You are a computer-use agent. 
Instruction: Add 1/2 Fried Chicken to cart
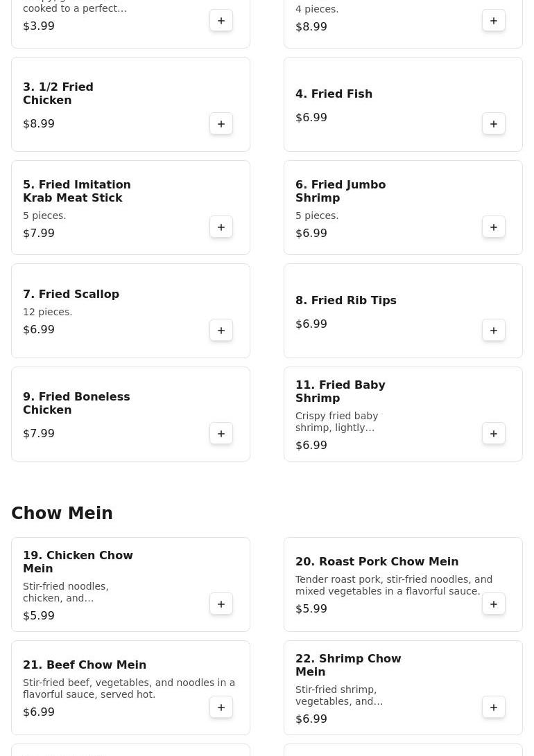[x=221, y=124]
